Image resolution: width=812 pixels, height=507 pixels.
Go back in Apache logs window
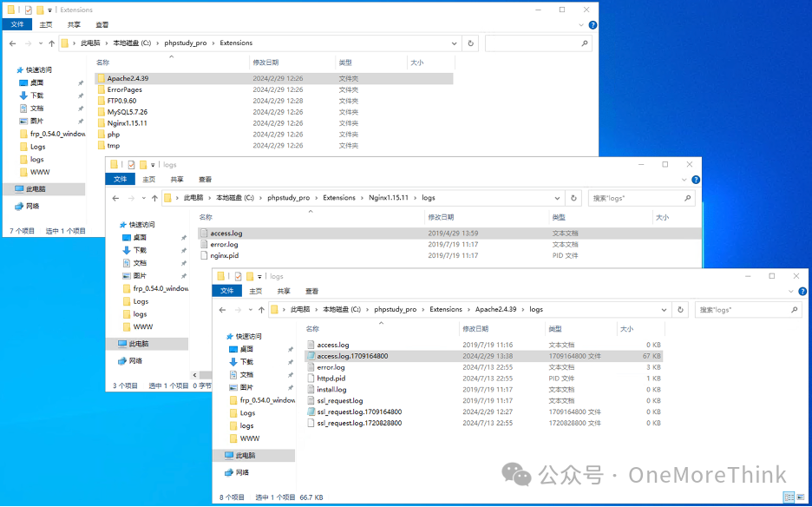point(223,309)
